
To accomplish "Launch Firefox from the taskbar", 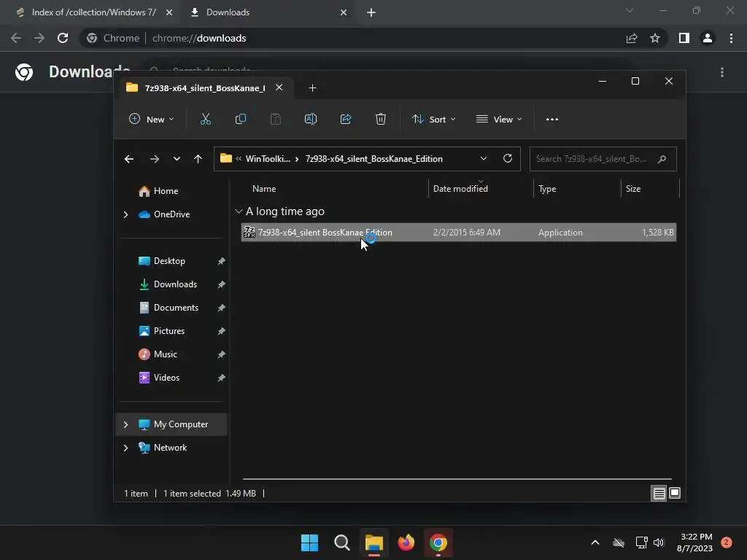I will (406, 542).
